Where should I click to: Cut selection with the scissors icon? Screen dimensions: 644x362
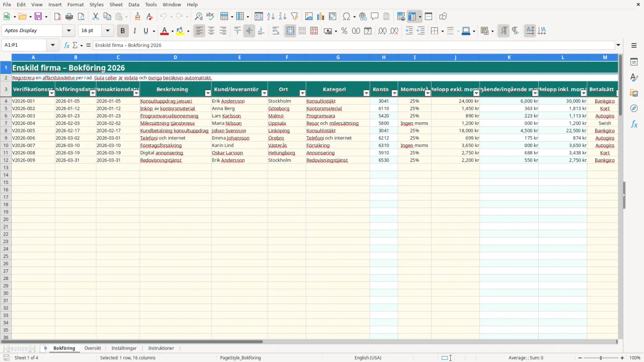[x=96, y=17]
